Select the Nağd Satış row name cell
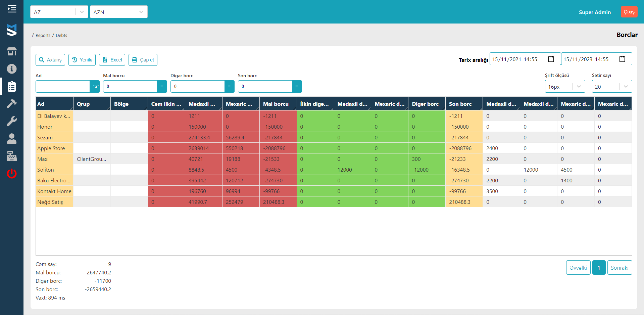The image size is (644, 315). click(x=54, y=202)
